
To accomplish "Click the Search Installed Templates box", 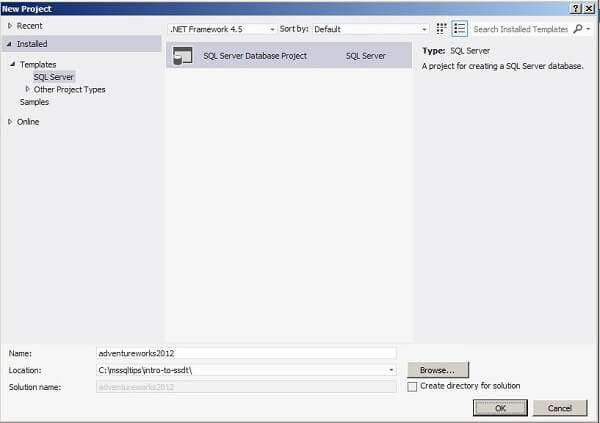I will 521,29.
